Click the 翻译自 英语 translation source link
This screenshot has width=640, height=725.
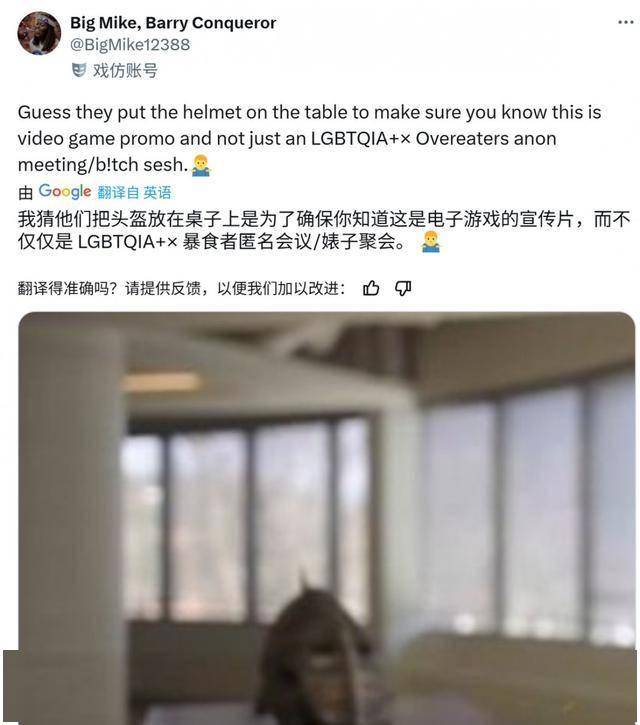tap(134, 192)
